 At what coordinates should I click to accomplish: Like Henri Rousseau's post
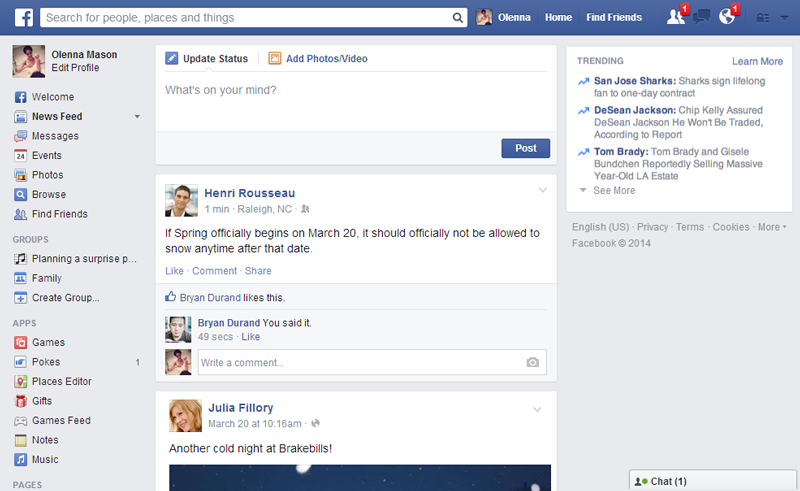174,271
